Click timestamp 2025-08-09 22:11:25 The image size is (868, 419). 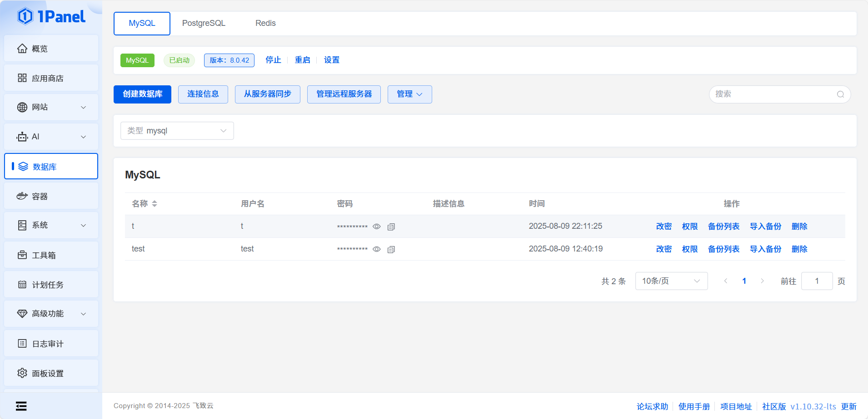tap(565, 226)
